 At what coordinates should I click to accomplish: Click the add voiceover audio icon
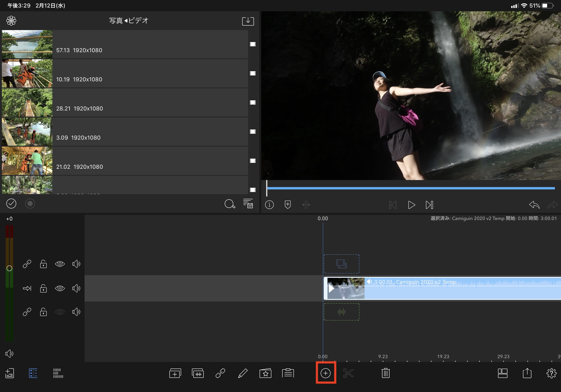(x=198, y=373)
